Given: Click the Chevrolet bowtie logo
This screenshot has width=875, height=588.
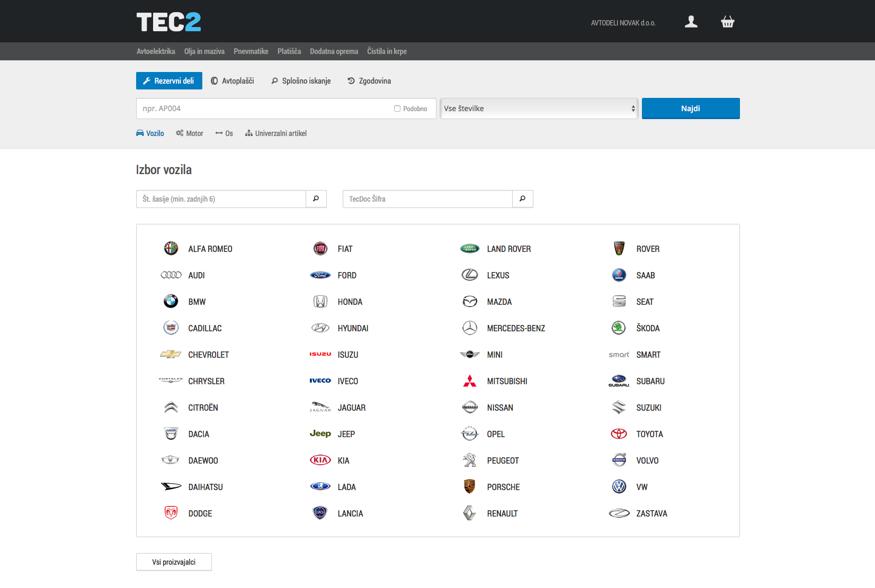Looking at the screenshot, I should (x=171, y=354).
